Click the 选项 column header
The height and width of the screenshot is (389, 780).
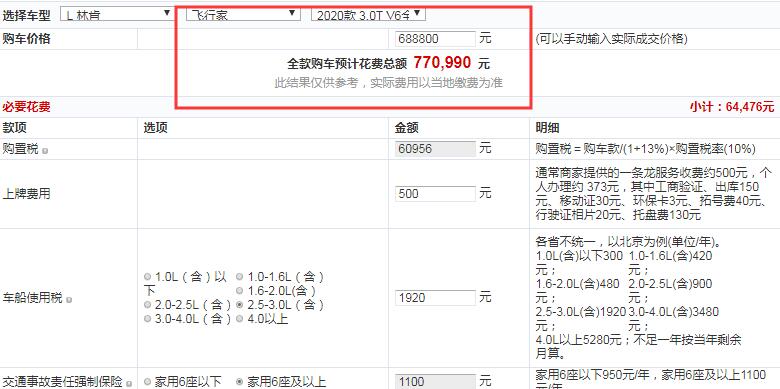tap(156, 128)
